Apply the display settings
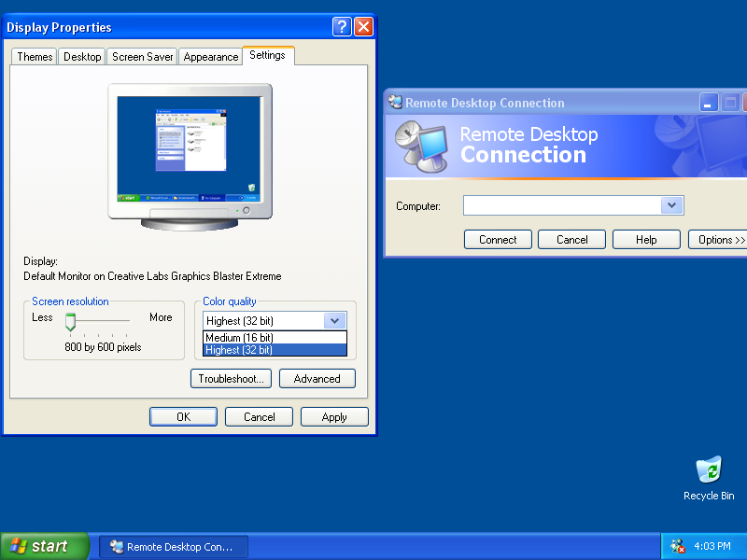The width and height of the screenshot is (747, 560). (334, 416)
